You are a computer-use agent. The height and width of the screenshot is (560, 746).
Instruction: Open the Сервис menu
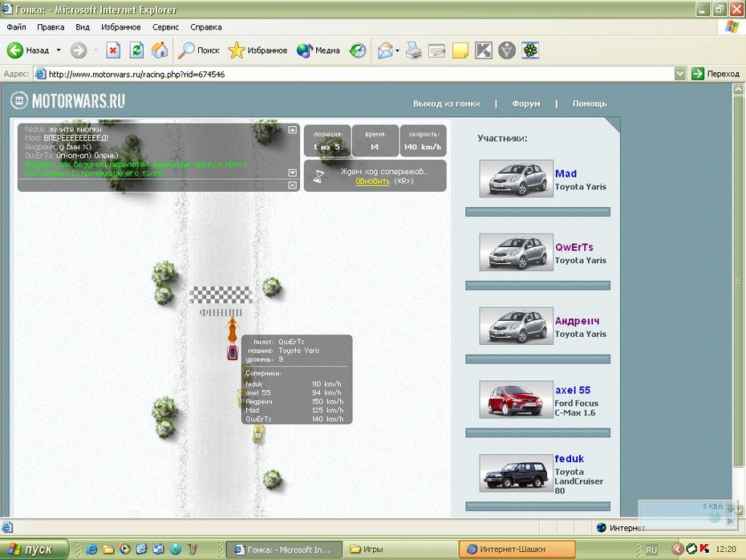(166, 26)
